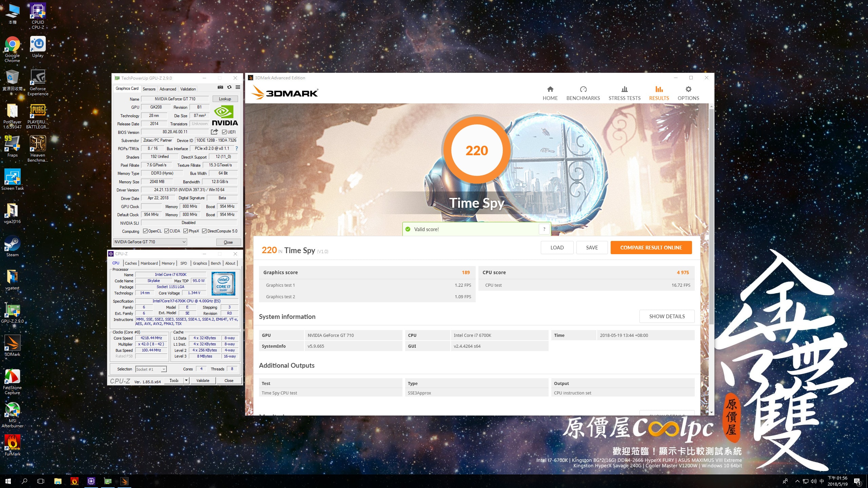Image resolution: width=868 pixels, height=488 pixels.
Task: Launch PUBG Battlegrounds desktop icon
Action: (x=38, y=116)
